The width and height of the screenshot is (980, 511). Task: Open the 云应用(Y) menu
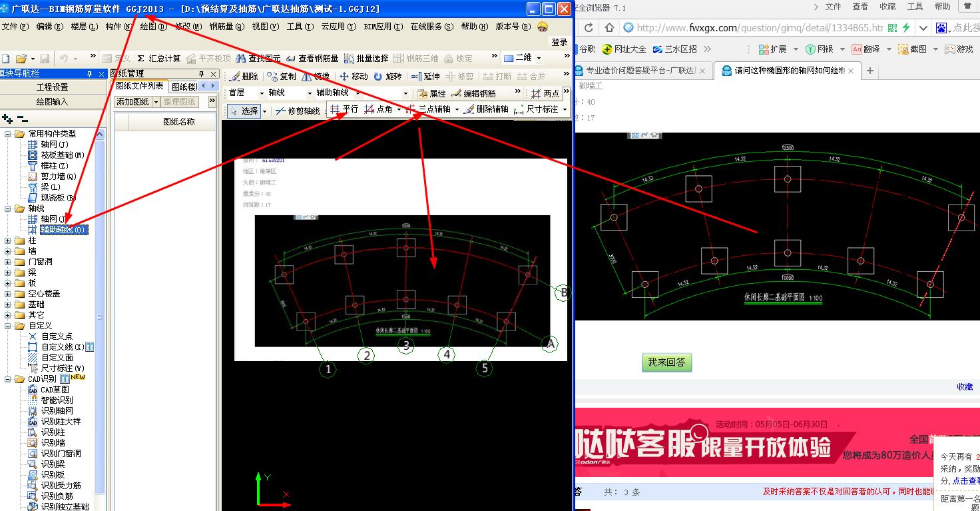(340, 27)
